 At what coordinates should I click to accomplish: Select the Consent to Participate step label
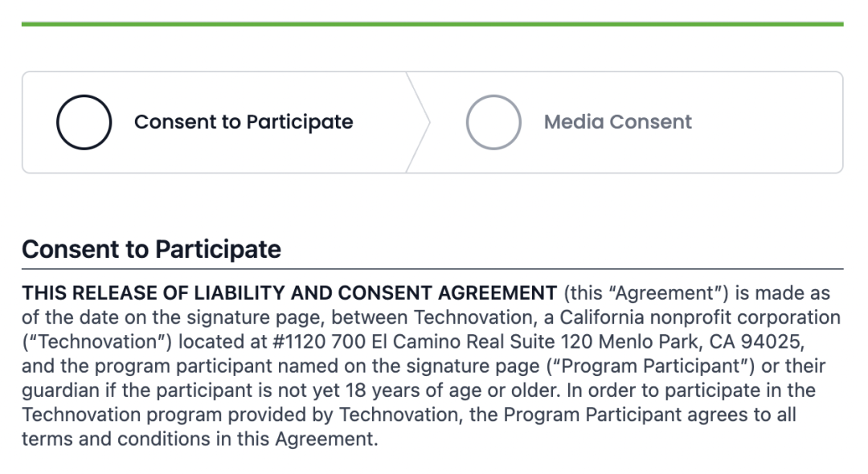click(x=244, y=122)
